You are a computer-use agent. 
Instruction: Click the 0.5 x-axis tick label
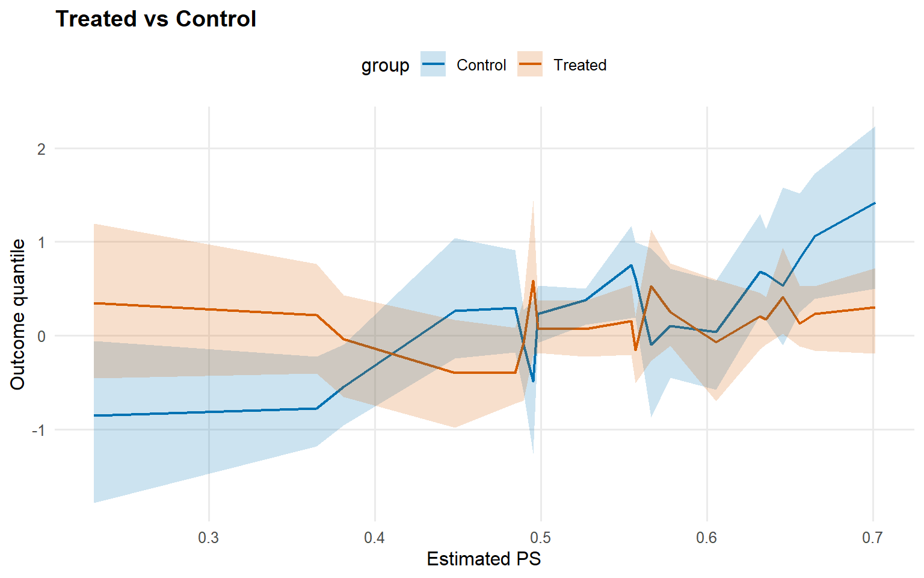pyautogui.click(x=541, y=538)
